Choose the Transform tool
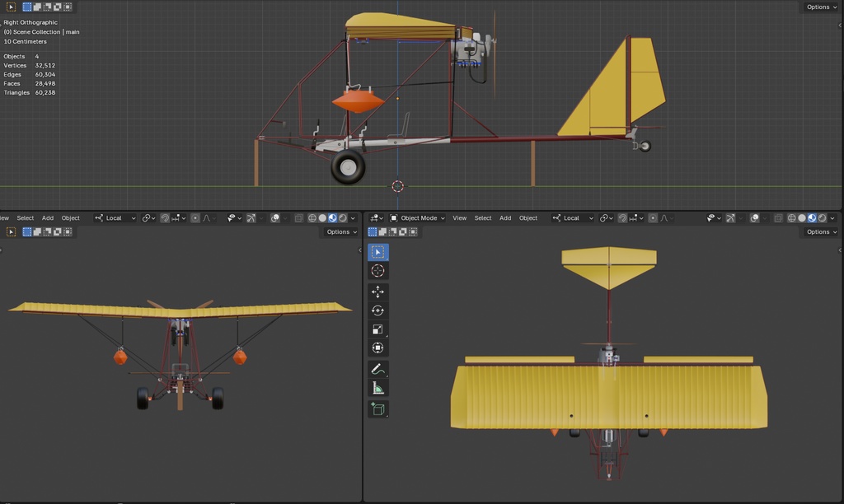The height and width of the screenshot is (504, 844). [377, 348]
